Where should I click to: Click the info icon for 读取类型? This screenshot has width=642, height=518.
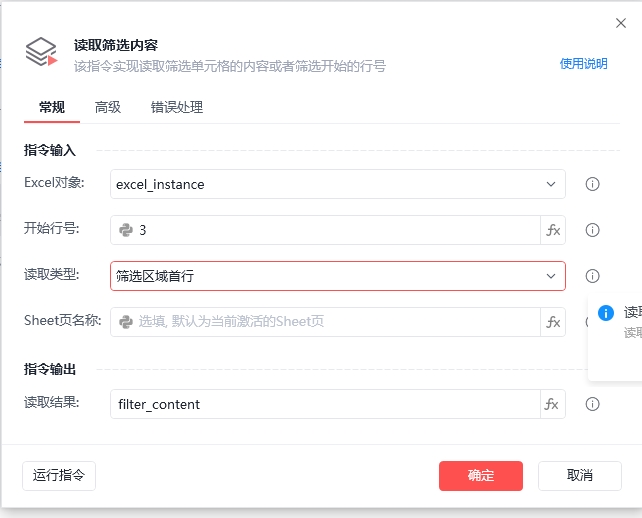point(592,276)
